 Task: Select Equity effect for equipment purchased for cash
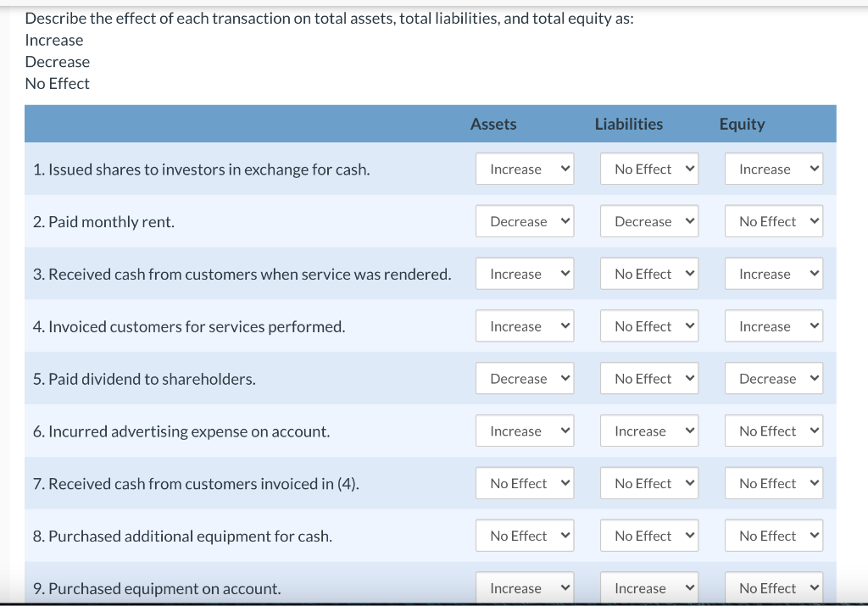point(774,535)
